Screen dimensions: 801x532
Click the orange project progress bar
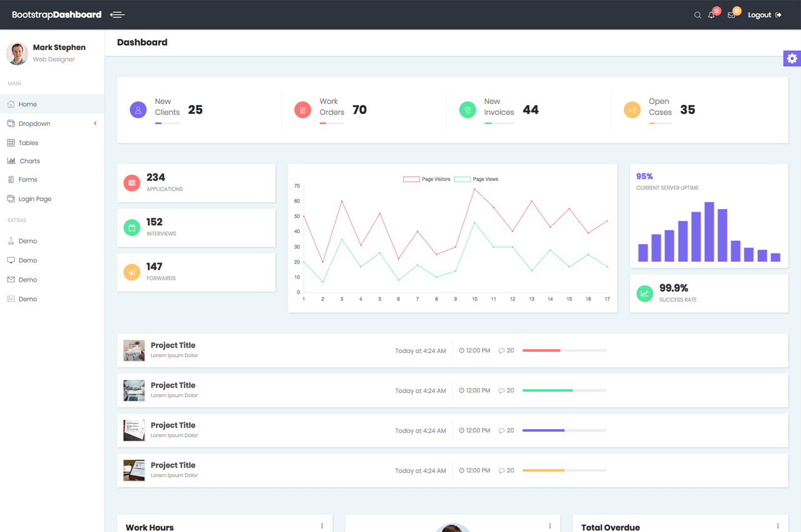[x=564, y=470]
